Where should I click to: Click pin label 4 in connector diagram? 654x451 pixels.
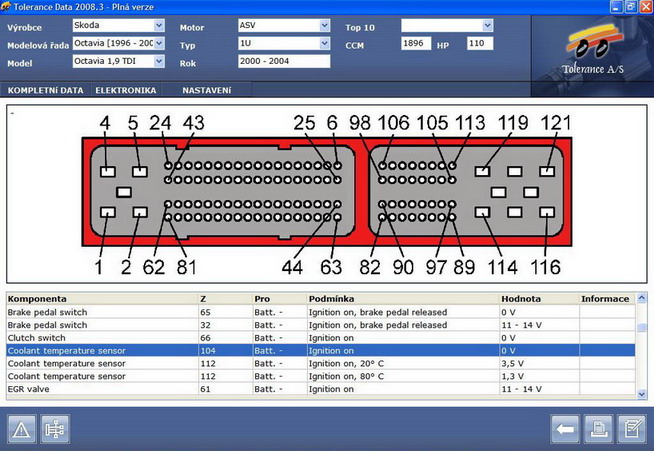coord(105,123)
